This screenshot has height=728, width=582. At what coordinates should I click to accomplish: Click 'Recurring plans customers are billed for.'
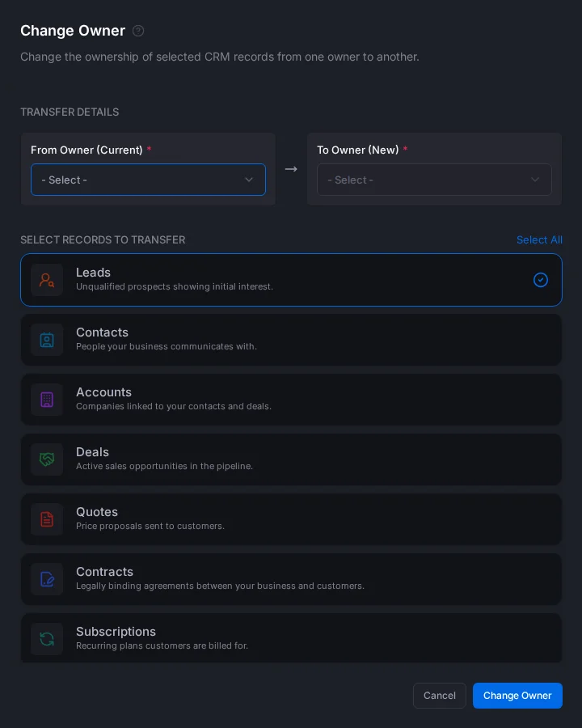pyautogui.click(x=162, y=646)
